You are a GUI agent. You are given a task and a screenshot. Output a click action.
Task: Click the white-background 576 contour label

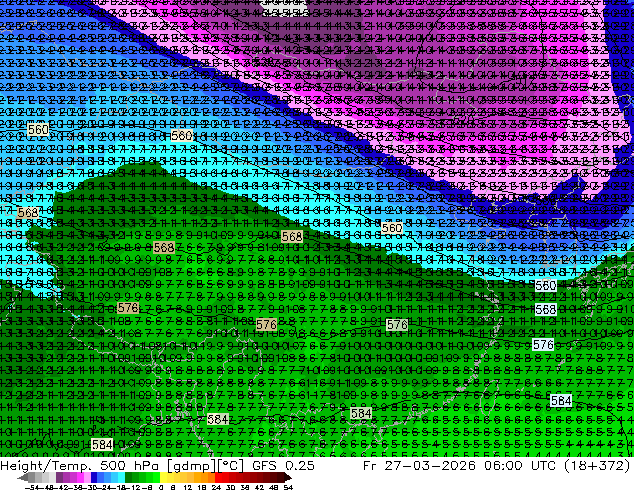click(x=543, y=344)
